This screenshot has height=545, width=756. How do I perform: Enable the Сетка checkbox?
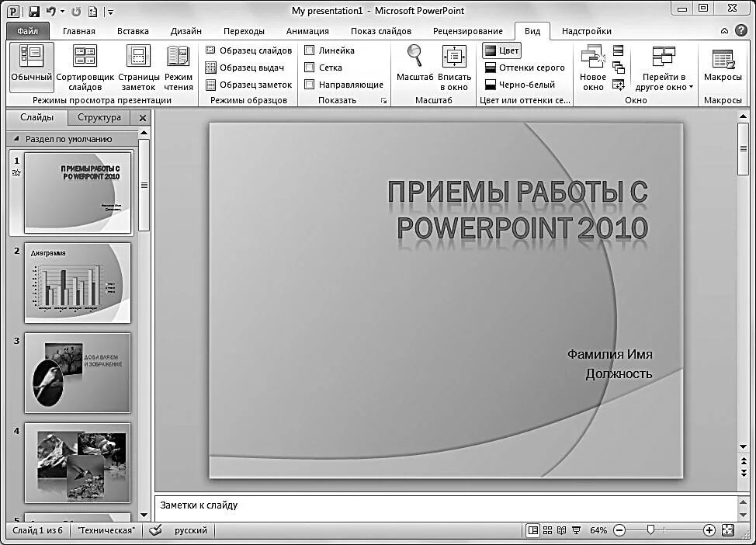click(310, 68)
